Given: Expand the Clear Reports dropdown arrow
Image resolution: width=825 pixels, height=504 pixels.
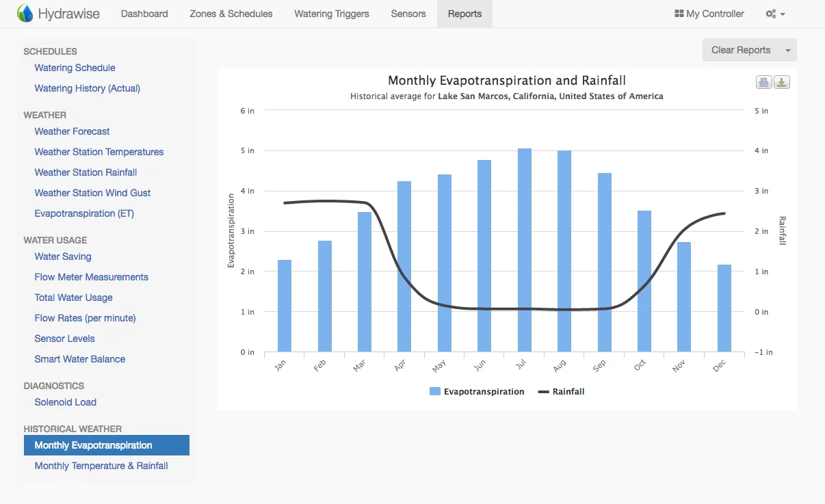Looking at the screenshot, I should 787,51.
